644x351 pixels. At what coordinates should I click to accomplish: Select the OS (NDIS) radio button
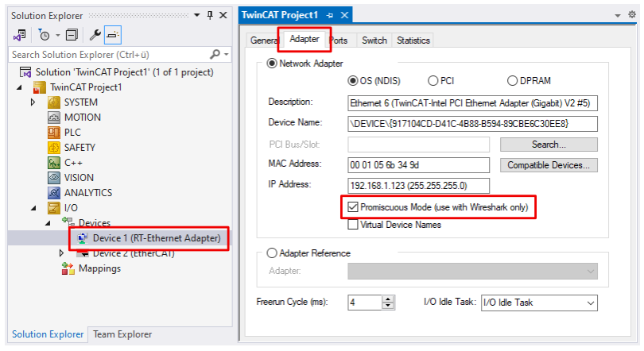(353, 81)
